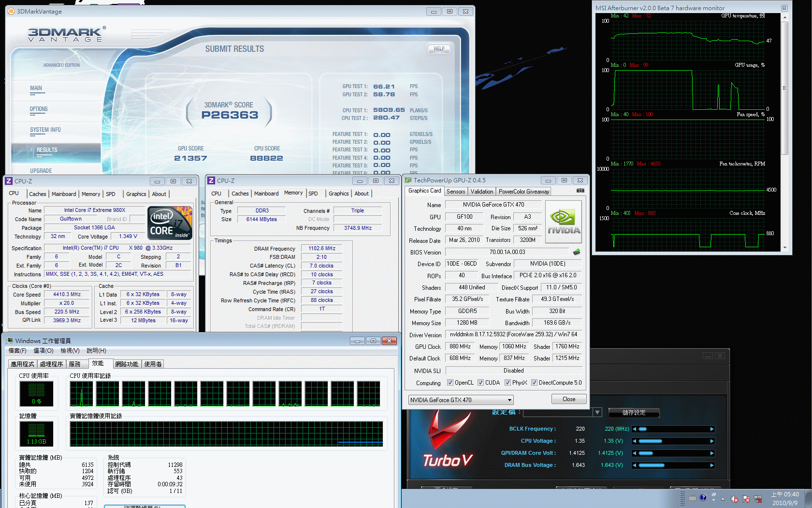This screenshot has width=812, height=508.
Task: Toggle the DirectCompute 5.0 checkbox
Action: point(534,383)
